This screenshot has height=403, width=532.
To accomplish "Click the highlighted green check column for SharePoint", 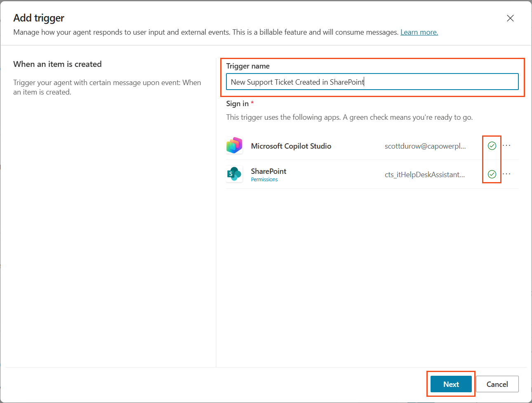I will pyautogui.click(x=492, y=174).
